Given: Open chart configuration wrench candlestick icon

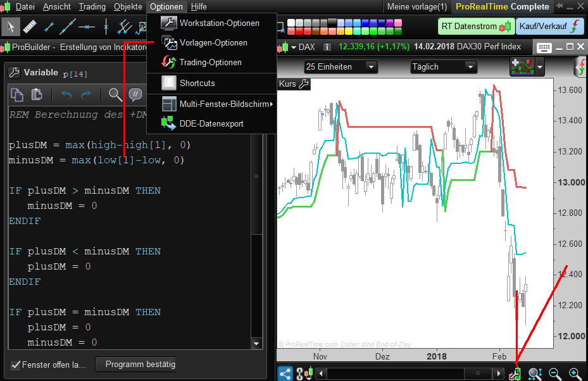Looking at the screenshot, I should pos(516,373).
